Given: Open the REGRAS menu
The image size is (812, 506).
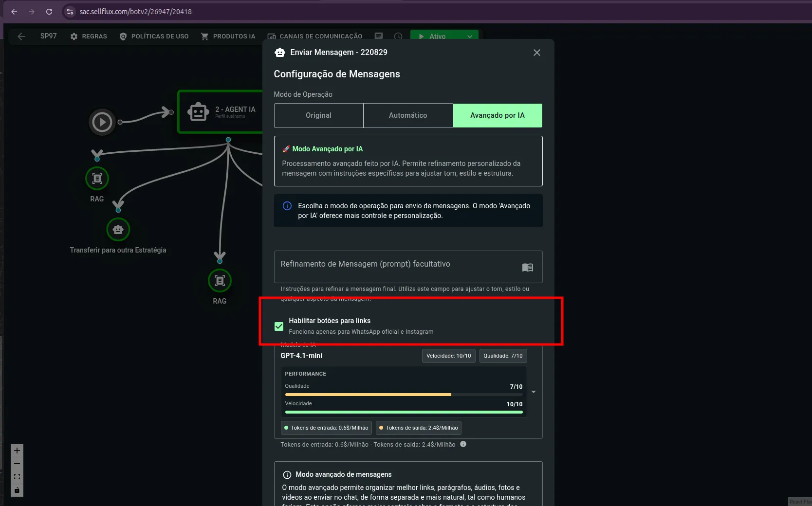Looking at the screenshot, I should point(89,36).
